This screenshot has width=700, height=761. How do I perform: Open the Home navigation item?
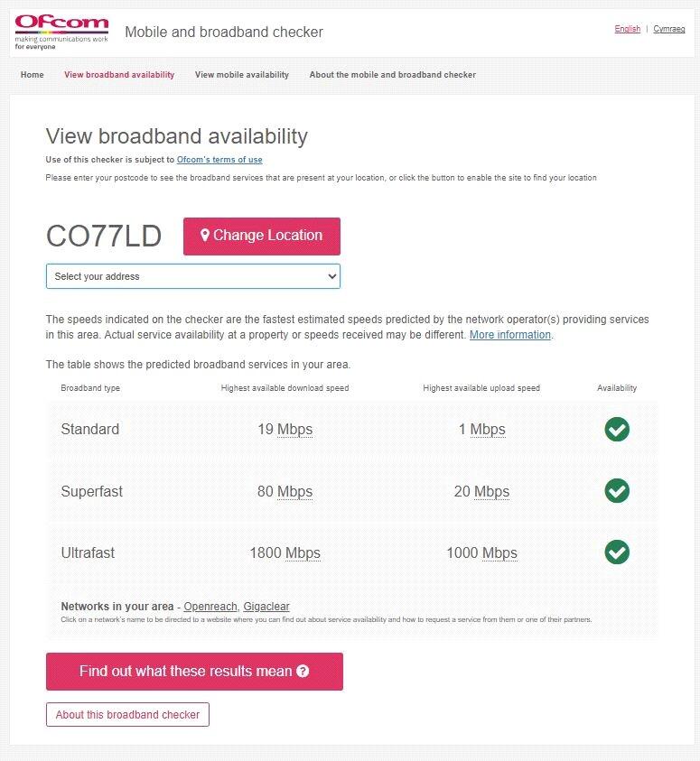click(32, 75)
